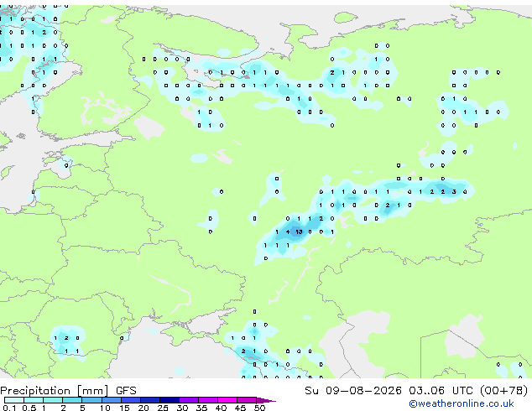Click the '(00+78)' forecast offset text
Viewport: 532px width, 411px height.
click(504, 391)
